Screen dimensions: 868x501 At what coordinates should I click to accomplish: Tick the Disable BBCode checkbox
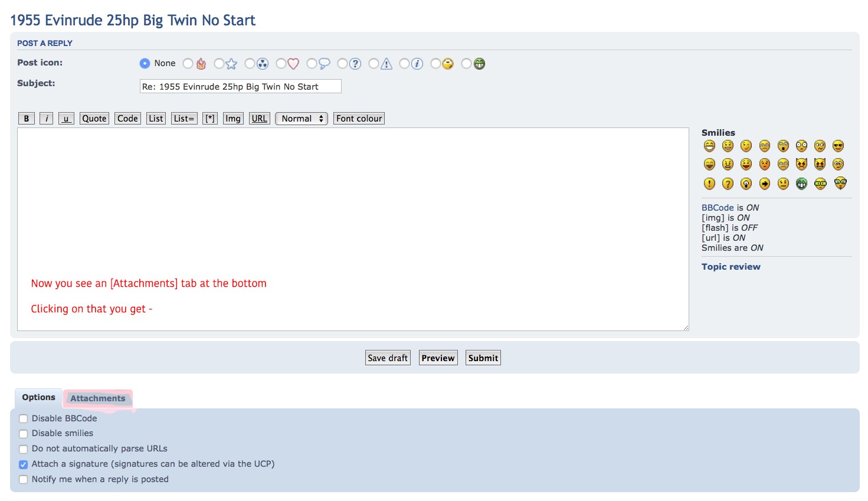tap(24, 418)
